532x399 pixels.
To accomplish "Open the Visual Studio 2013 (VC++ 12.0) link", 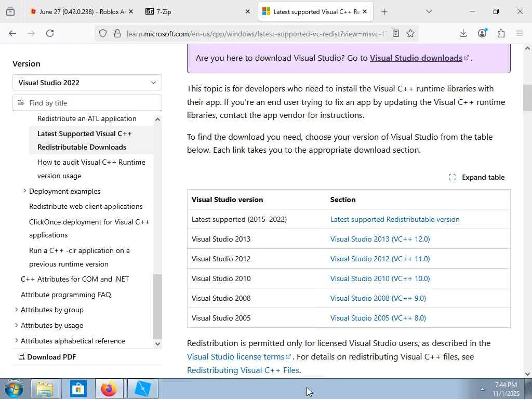I will pos(380,239).
